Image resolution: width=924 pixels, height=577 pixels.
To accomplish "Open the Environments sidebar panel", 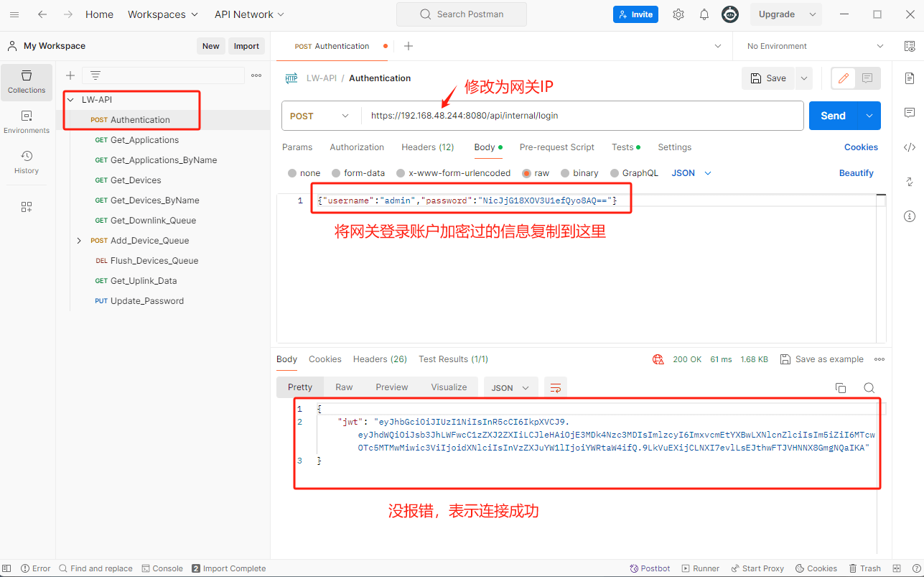I will tap(27, 122).
